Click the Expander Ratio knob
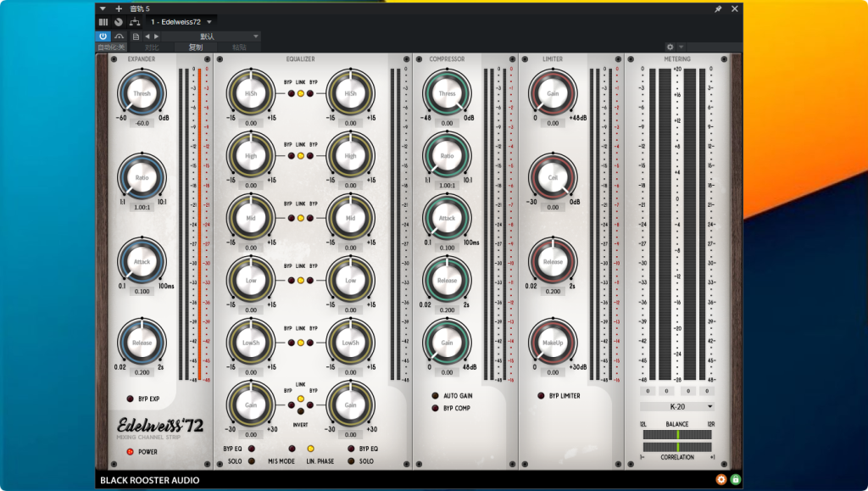Image resolution: width=868 pixels, height=491 pixels. (x=142, y=177)
